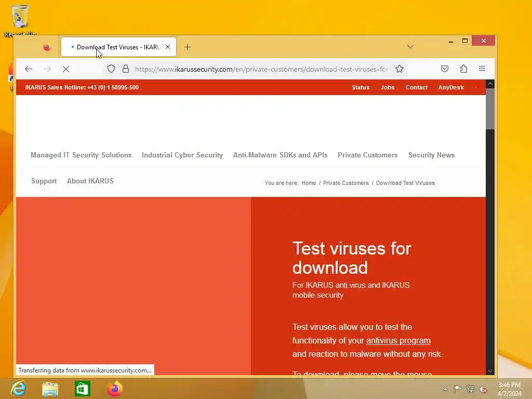This screenshot has height=399, width=532.
Task: Open Private Customers menu
Action: pos(367,155)
